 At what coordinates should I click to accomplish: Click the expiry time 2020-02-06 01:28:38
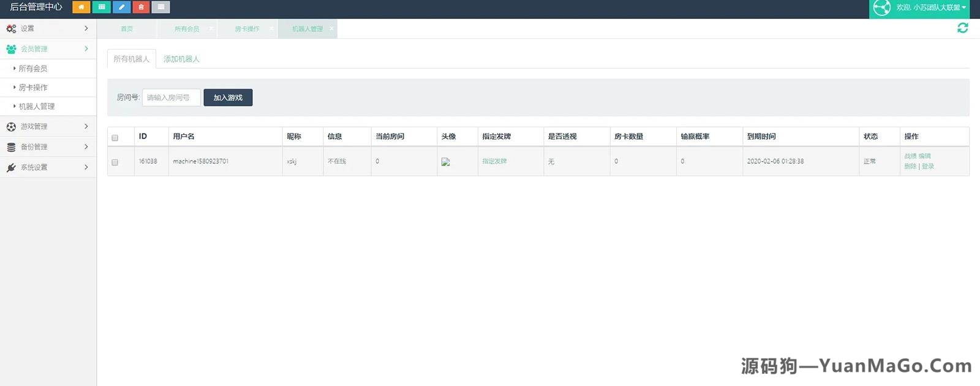tap(775, 161)
